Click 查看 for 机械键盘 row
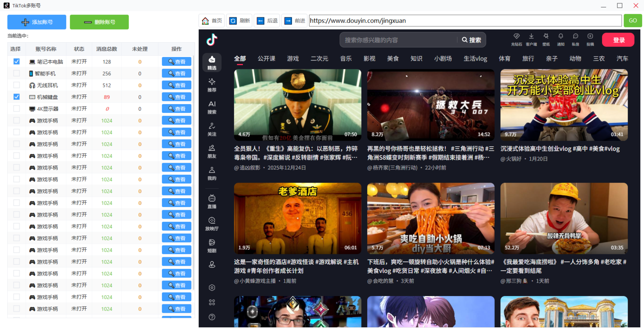This screenshot has height=331, width=644. [176, 97]
